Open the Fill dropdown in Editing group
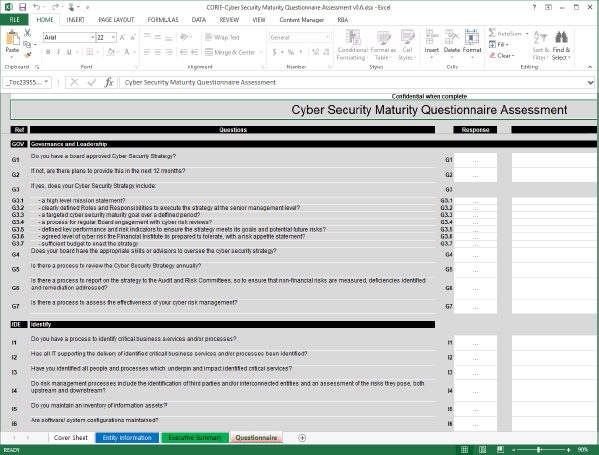 point(499,44)
